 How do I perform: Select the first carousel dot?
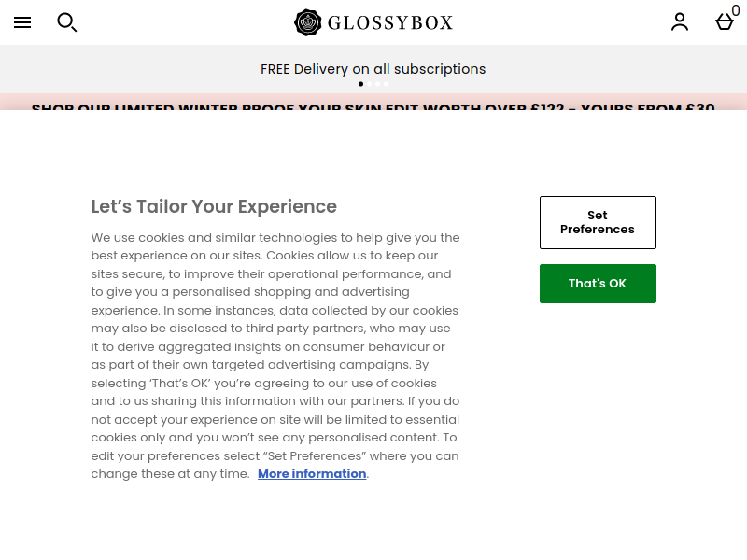360,84
